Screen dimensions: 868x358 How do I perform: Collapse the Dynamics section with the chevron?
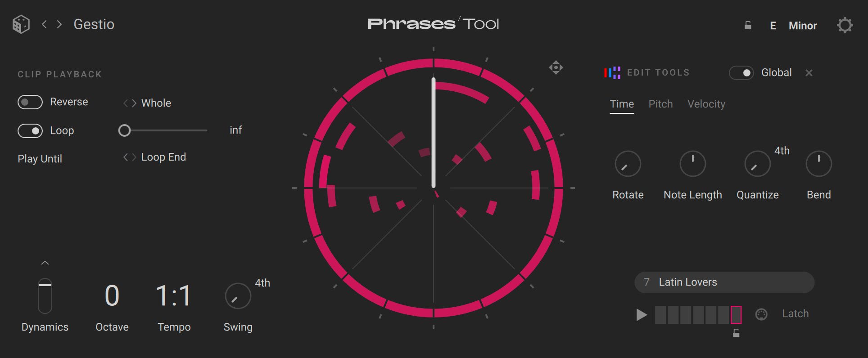tap(45, 263)
